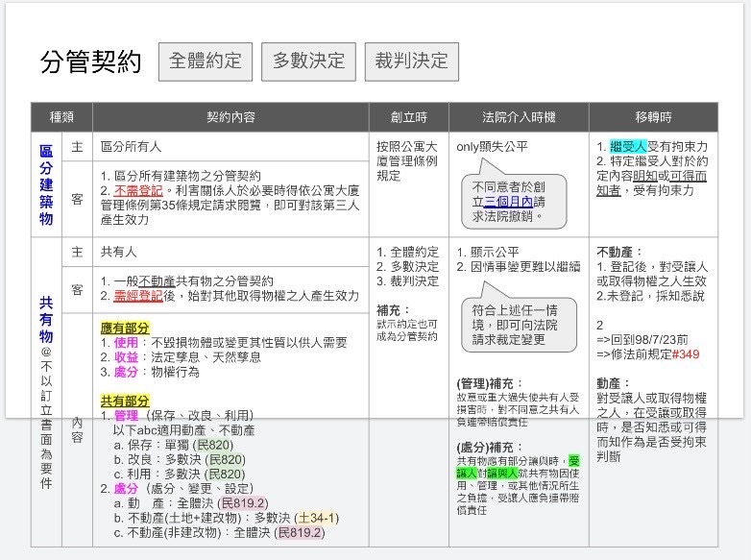
Task: Click the 種類 column header
Action: click(61, 117)
